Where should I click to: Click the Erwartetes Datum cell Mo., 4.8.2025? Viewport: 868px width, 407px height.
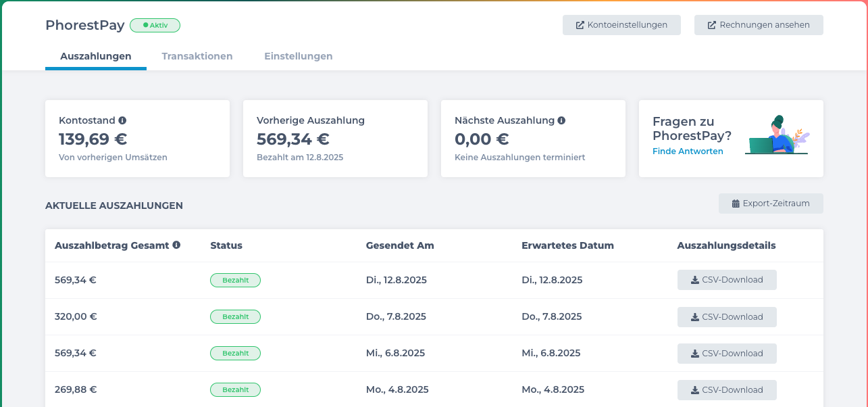click(553, 389)
